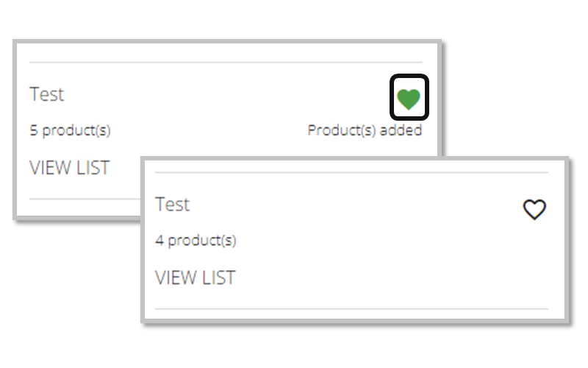Click the black focus outline around the green heart
Viewport: 588px width, 368px height.
pyautogui.click(x=392, y=96)
